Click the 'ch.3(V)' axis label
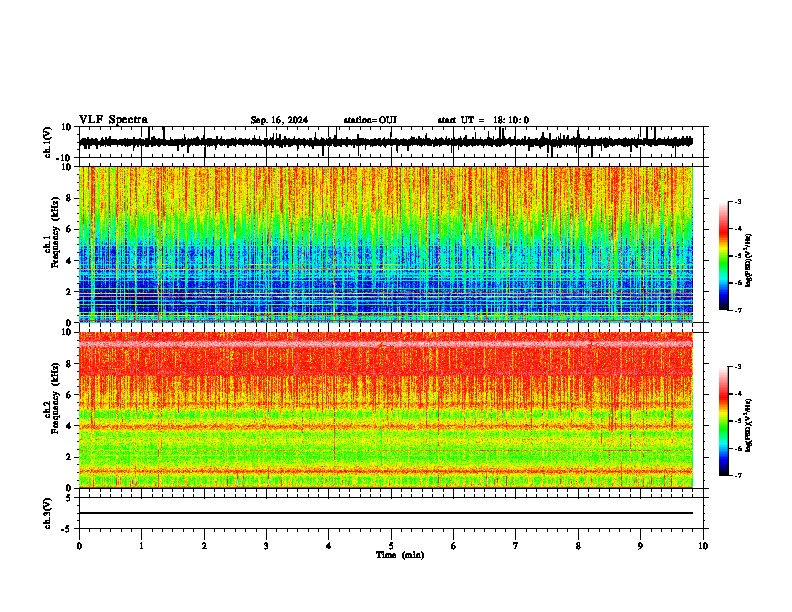This screenshot has height=612, width=792. 48,513
